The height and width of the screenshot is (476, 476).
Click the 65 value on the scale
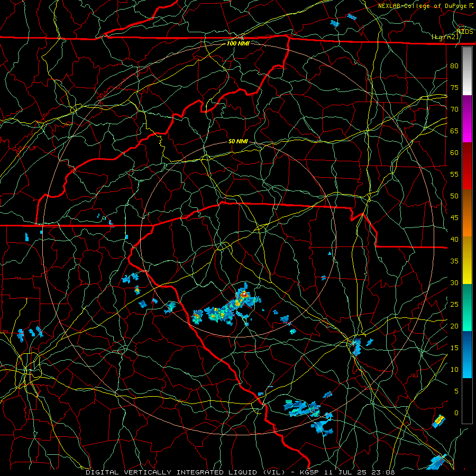[x=454, y=131]
